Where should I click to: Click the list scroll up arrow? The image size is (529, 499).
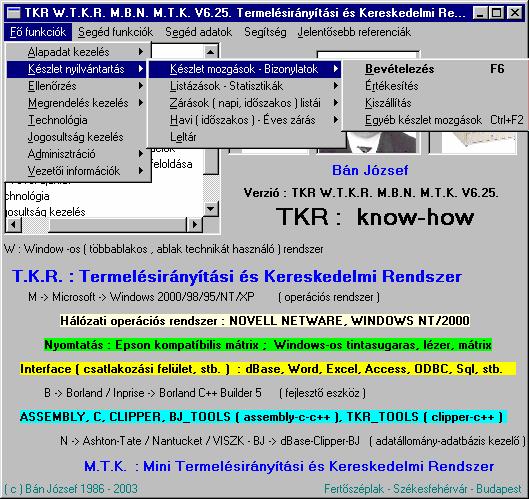211,52
